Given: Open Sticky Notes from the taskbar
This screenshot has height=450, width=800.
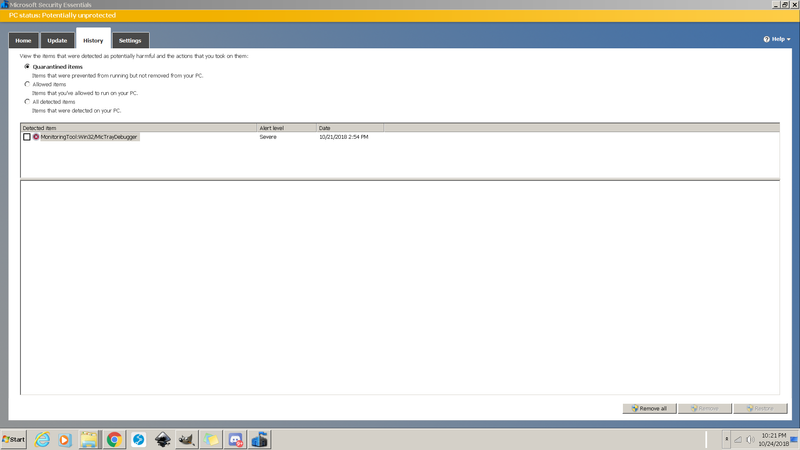Looking at the screenshot, I should [x=211, y=439].
